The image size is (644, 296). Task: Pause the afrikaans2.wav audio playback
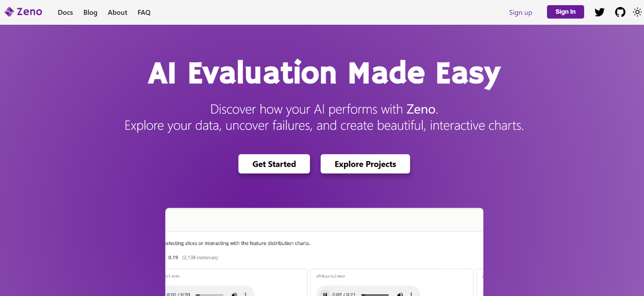coord(325,294)
